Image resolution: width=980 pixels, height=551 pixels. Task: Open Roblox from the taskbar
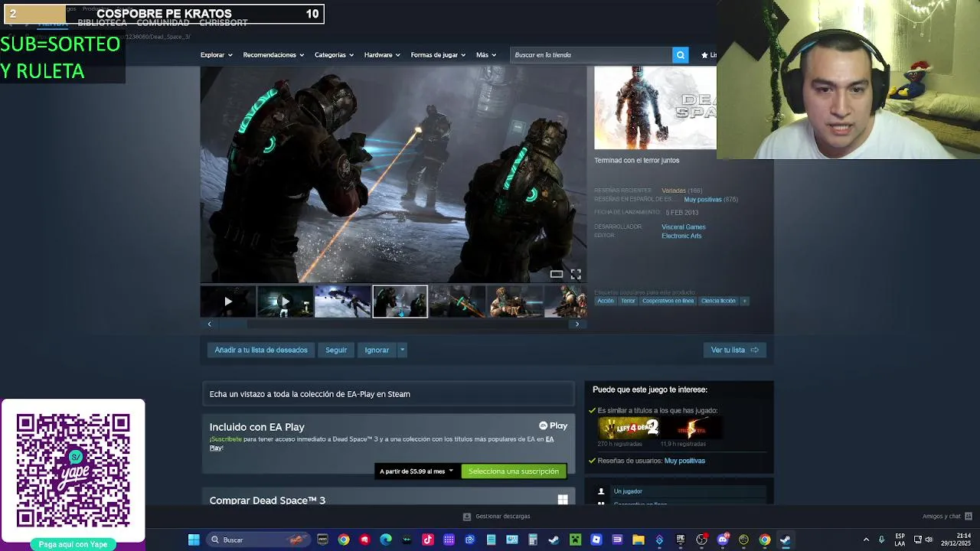(x=596, y=540)
